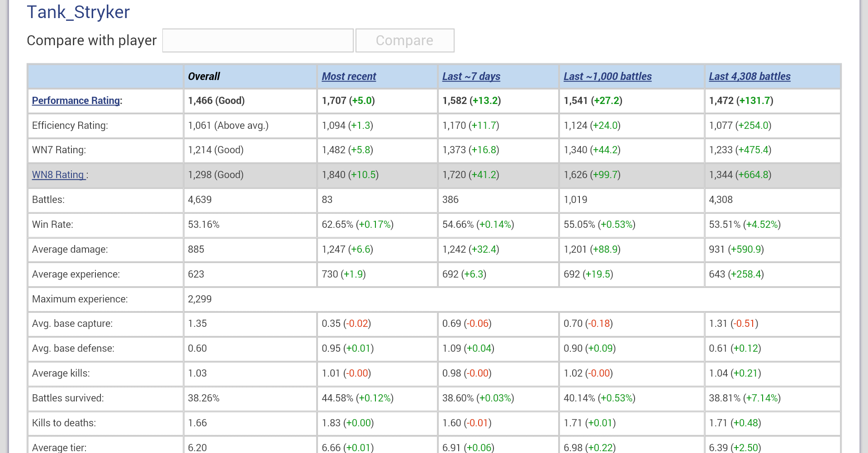Screen dimensions: 868x453
Task: Open the Most recent column link
Action: [349, 76]
